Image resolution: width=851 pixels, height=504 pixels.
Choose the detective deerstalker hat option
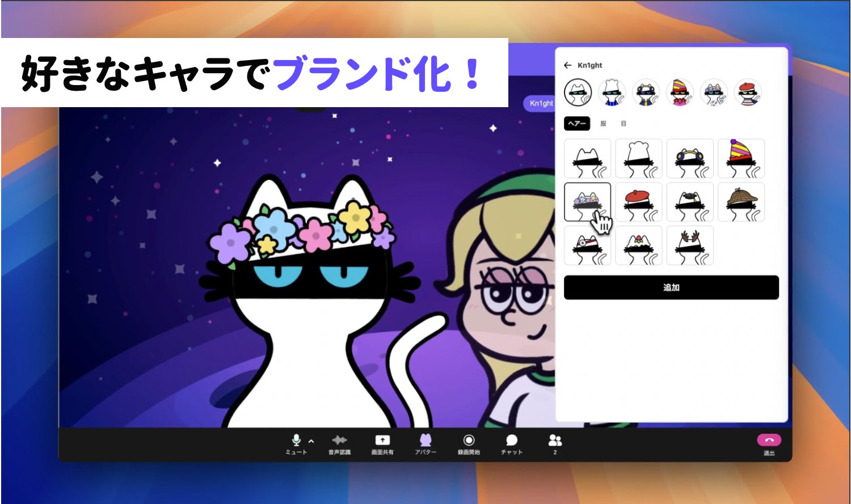coord(741,202)
